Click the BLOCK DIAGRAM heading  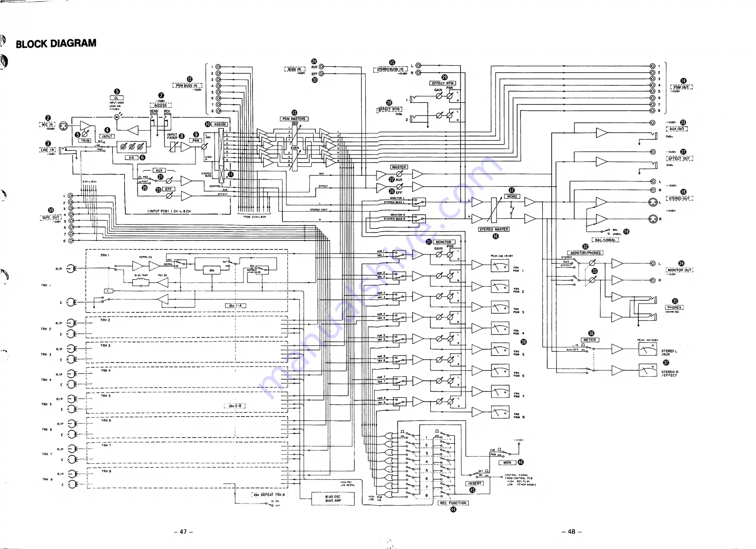56,44
